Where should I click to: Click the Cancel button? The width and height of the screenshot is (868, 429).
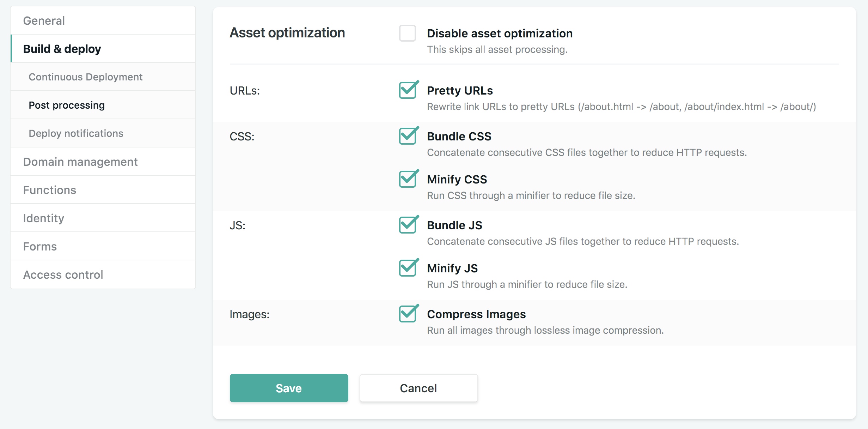(x=418, y=388)
